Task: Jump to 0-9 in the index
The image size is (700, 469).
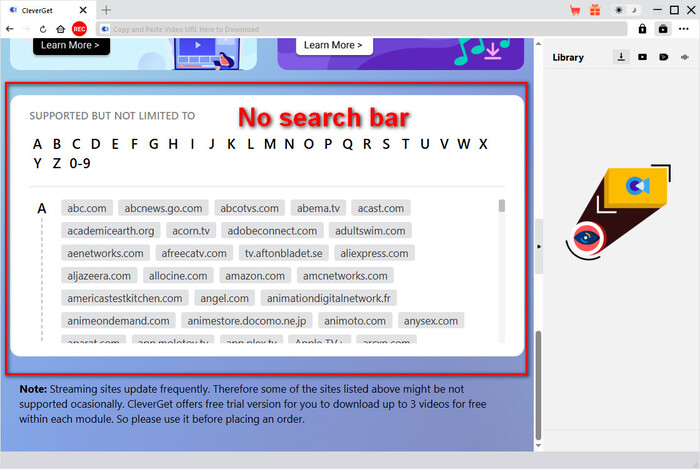Action: point(80,163)
